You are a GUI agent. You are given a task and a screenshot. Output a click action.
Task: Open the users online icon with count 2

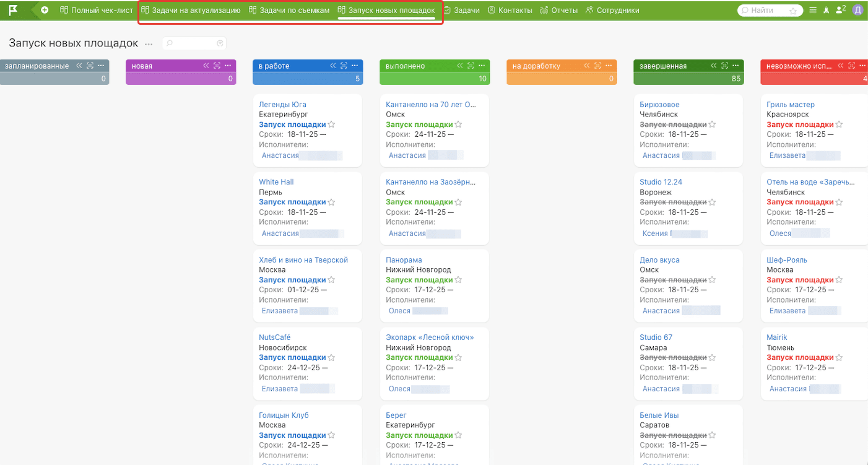tap(840, 10)
